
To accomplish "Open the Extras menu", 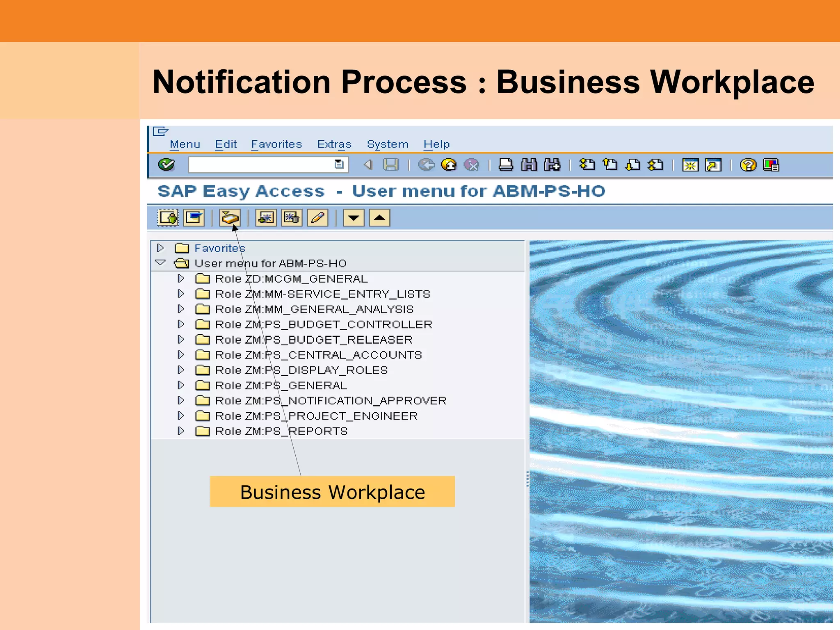I will pos(334,144).
